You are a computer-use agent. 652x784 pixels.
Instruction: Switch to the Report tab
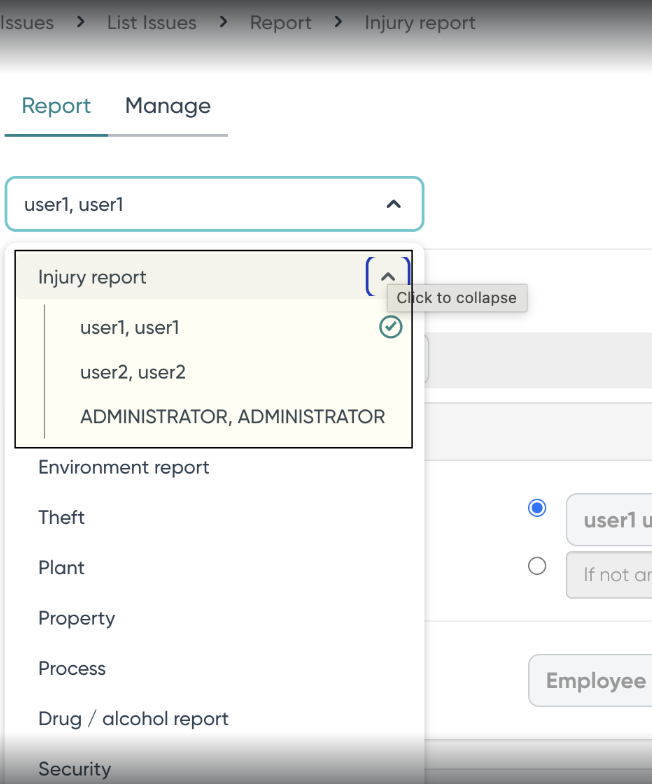[56, 106]
